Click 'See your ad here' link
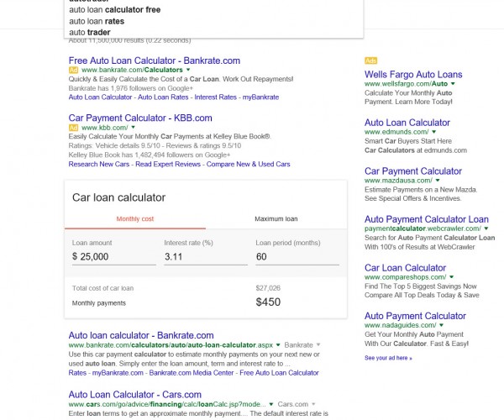The width and height of the screenshot is (504, 420). tap(388, 358)
